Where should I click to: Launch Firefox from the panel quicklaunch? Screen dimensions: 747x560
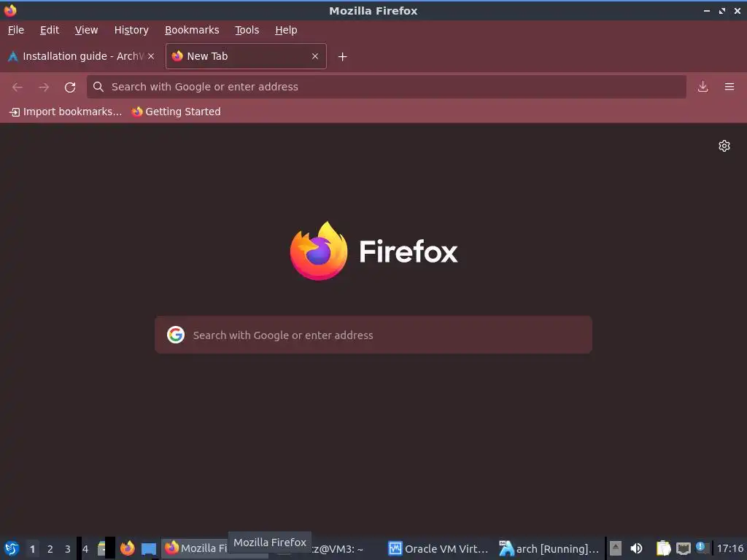(127, 548)
